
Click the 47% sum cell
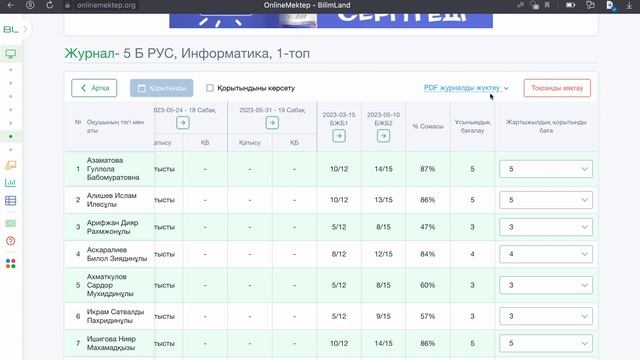428,227
